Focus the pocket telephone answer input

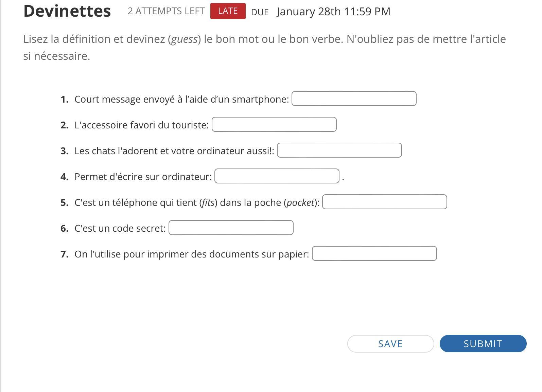[384, 202]
